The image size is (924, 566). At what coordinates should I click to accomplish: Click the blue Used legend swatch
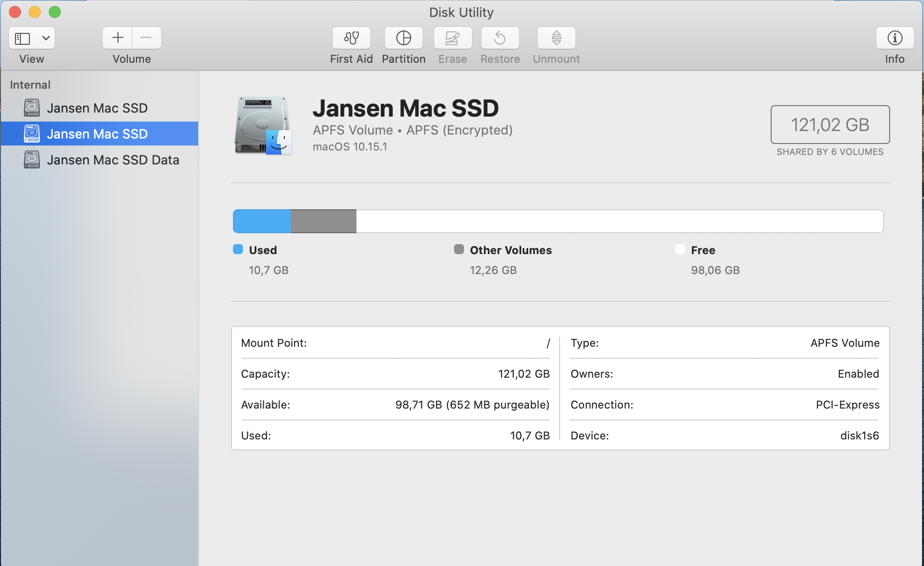pos(238,250)
